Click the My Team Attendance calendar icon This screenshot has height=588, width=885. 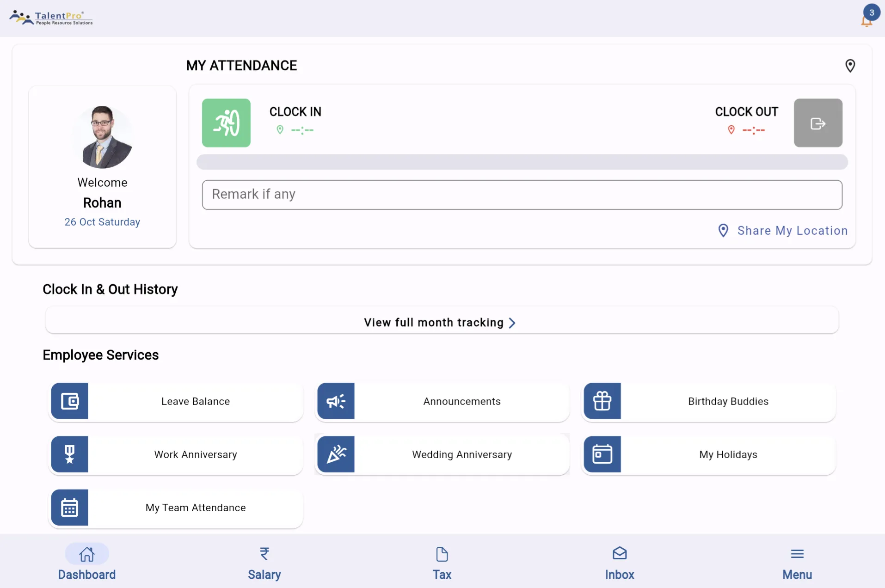[69, 507]
